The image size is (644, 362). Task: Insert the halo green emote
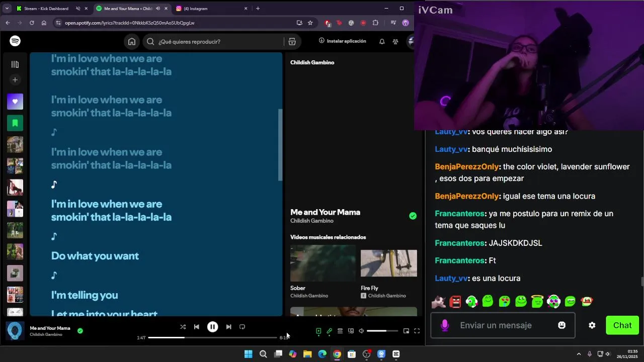point(537,301)
